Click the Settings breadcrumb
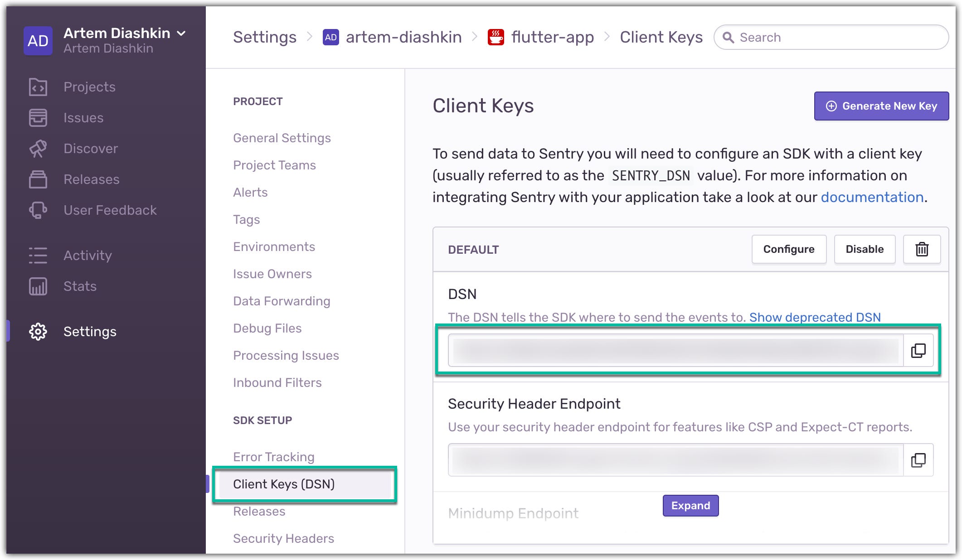This screenshot has height=560, width=962. click(265, 37)
